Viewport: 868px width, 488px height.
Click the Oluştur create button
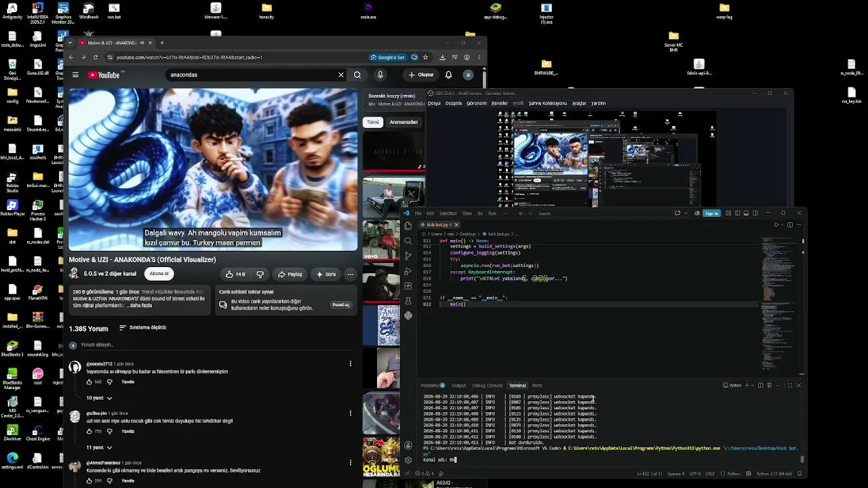(421, 75)
